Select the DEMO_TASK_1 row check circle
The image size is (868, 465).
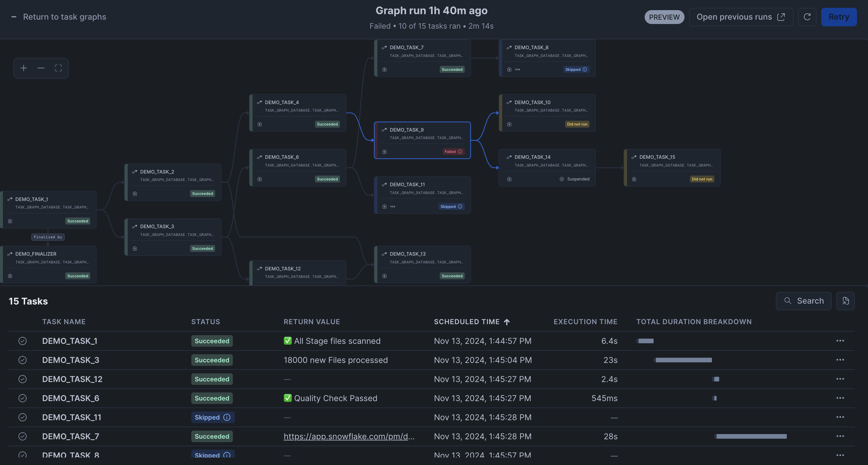23,341
